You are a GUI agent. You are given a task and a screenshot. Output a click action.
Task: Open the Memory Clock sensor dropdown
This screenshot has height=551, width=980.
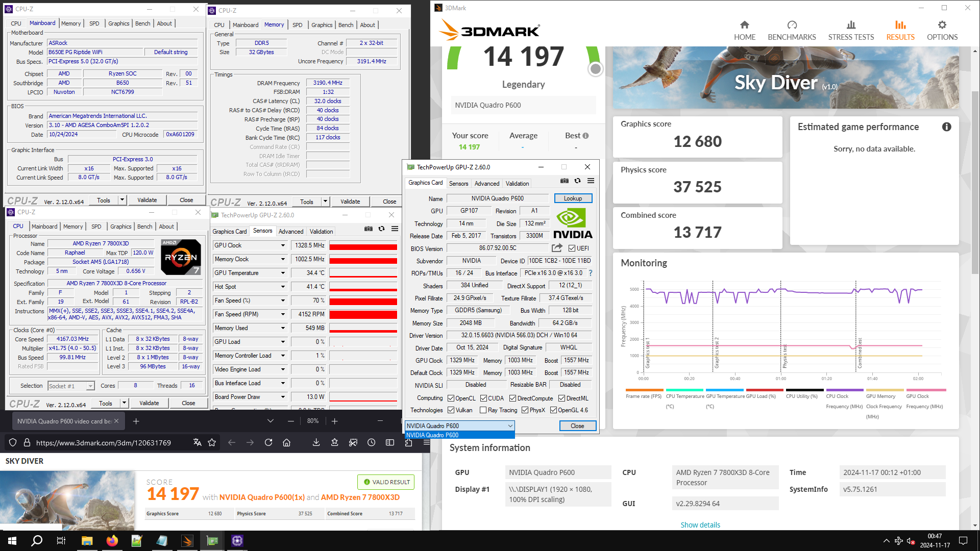click(283, 259)
